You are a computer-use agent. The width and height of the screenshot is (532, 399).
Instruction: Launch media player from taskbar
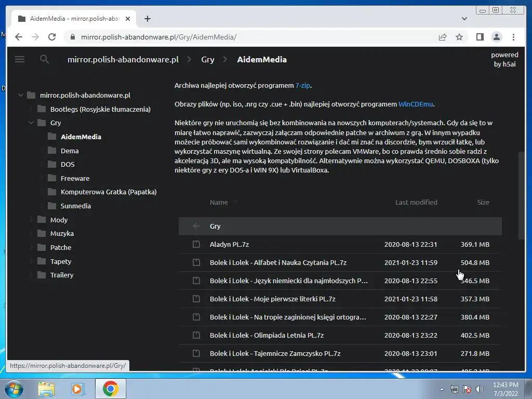(x=78, y=389)
